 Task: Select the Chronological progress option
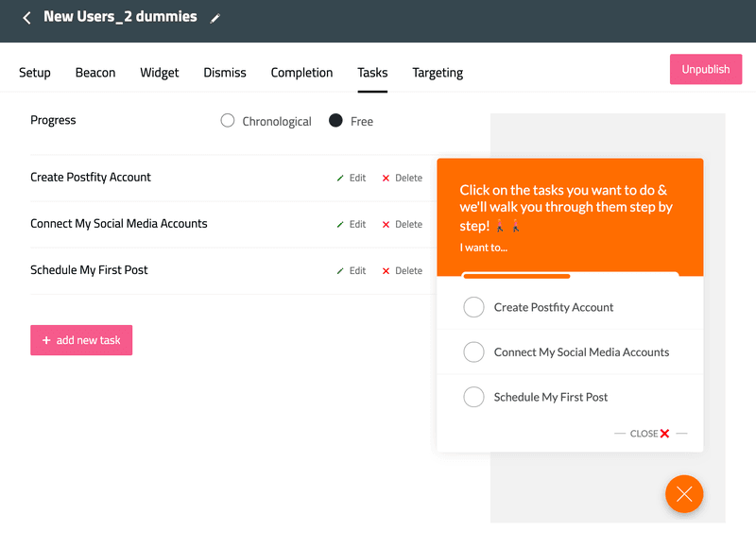click(227, 121)
